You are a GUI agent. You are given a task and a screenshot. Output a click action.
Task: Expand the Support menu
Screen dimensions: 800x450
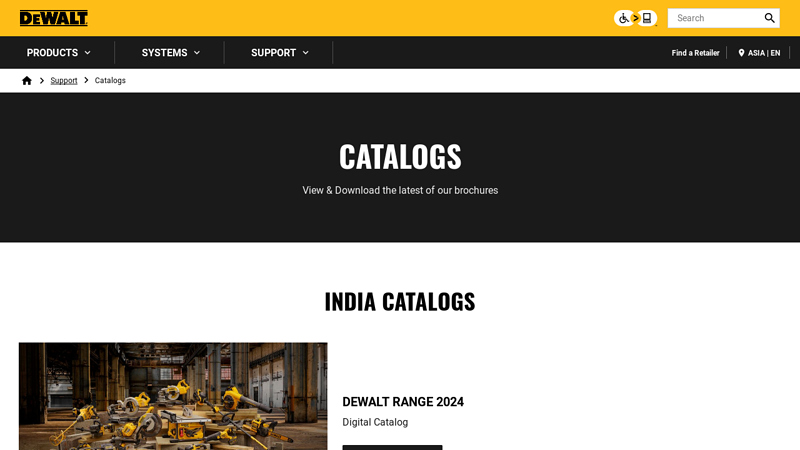click(280, 53)
